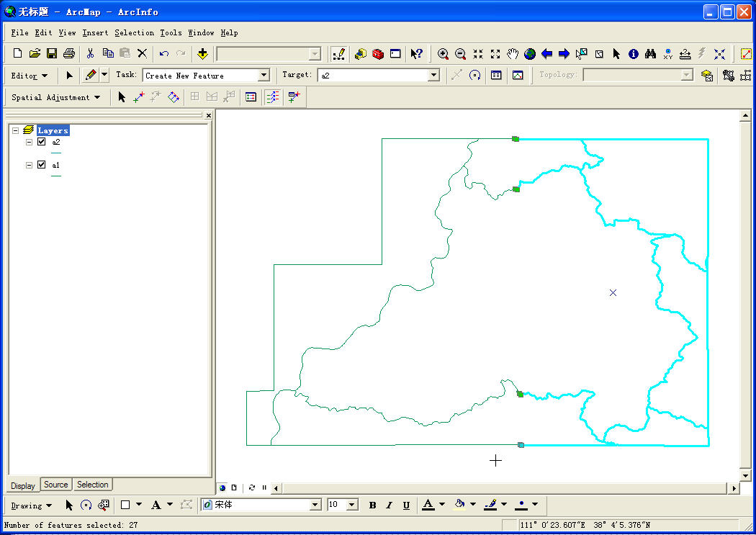Open the Find binoculars tool
Image resolution: width=756 pixels, height=535 pixels.
click(x=651, y=54)
